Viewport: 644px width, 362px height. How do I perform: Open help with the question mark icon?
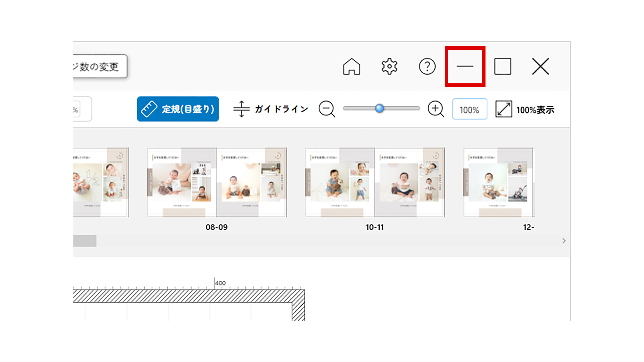(x=427, y=67)
